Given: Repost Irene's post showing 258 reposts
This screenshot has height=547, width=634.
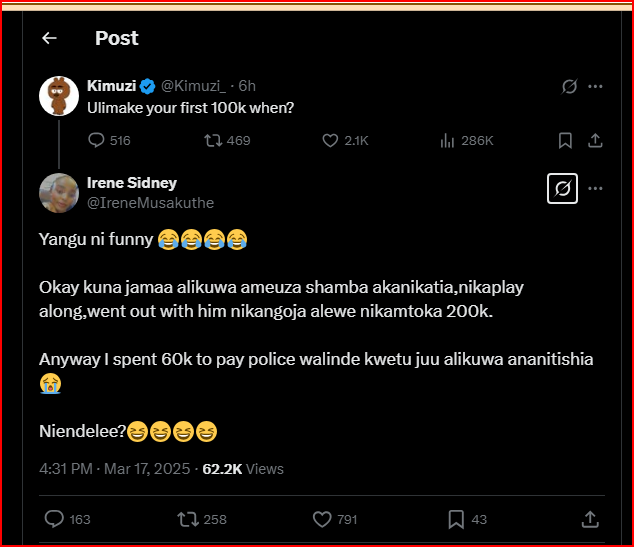Looking at the screenshot, I should (x=187, y=519).
